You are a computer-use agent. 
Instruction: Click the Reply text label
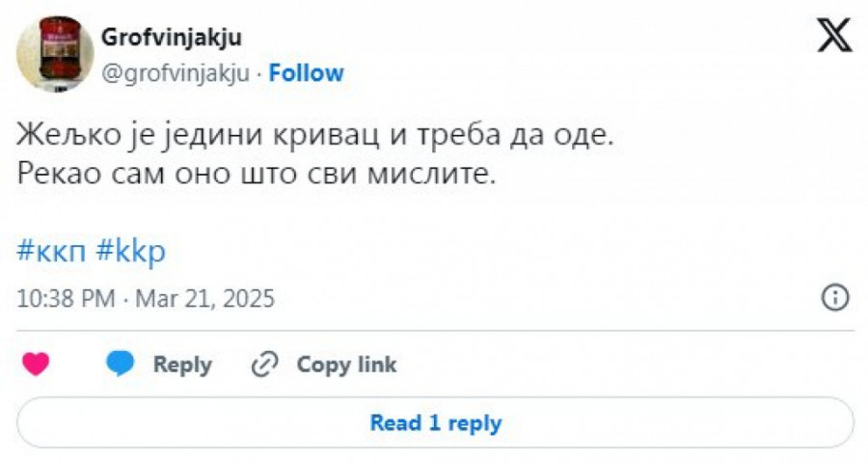pyautogui.click(x=182, y=365)
